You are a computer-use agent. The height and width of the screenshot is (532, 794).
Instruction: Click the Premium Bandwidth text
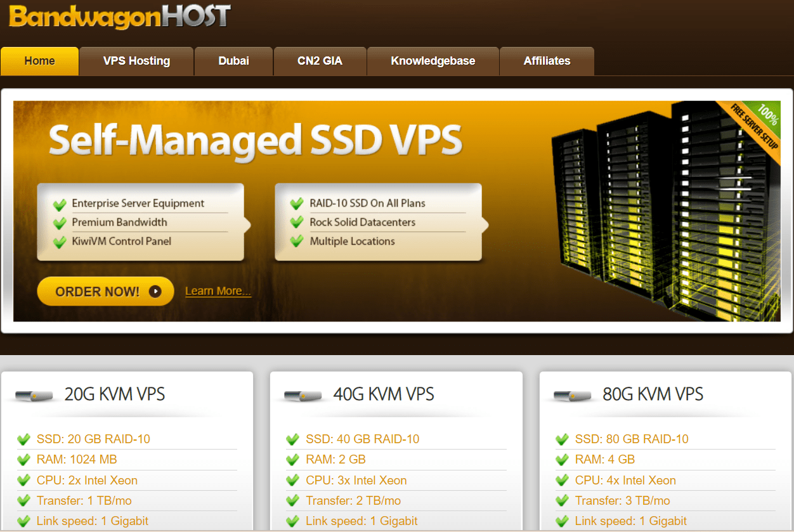(x=119, y=223)
